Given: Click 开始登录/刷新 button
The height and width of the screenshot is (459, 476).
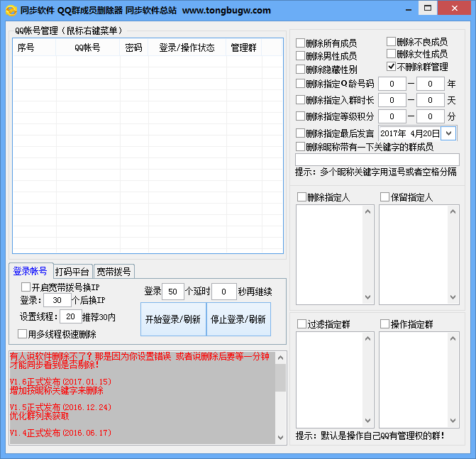Looking at the screenshot, I should point(173,319).
